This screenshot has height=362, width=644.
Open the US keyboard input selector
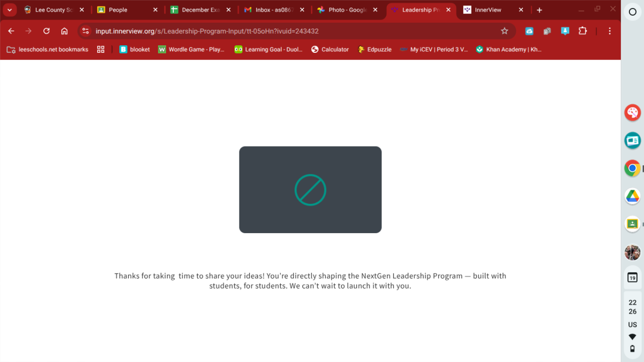point(632,325)
